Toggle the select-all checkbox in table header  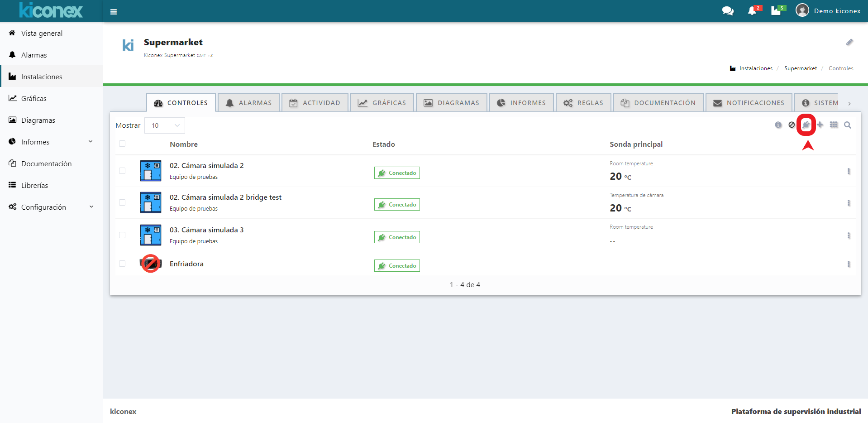122,144
